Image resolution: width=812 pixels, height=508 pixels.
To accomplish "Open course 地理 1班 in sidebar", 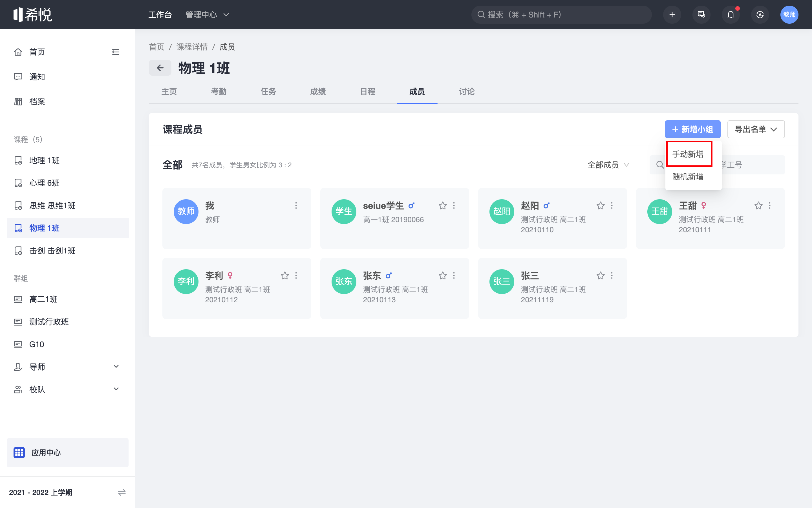I will point(68,160).
